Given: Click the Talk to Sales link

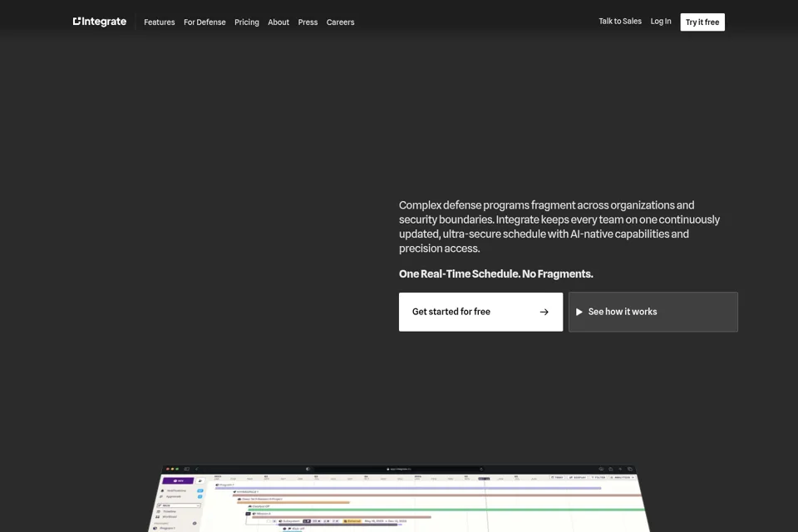Looking at the screenshot, I should pos(620,21).
